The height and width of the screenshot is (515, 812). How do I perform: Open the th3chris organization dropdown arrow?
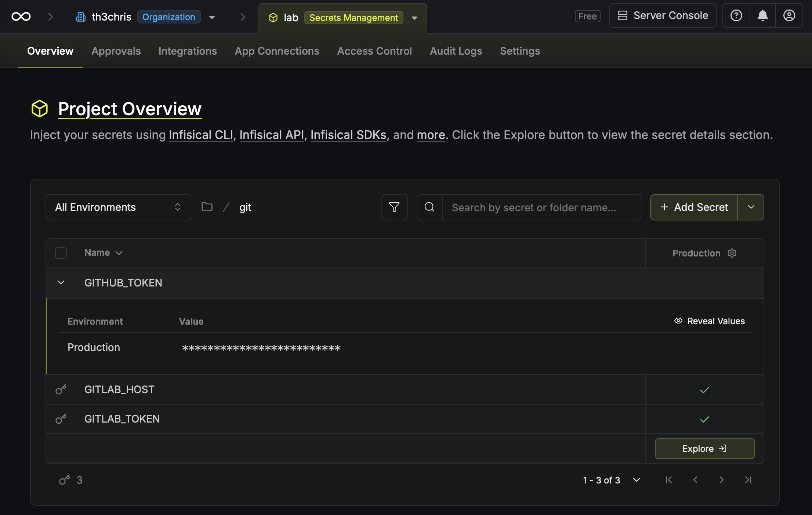(x=212, y=17)
